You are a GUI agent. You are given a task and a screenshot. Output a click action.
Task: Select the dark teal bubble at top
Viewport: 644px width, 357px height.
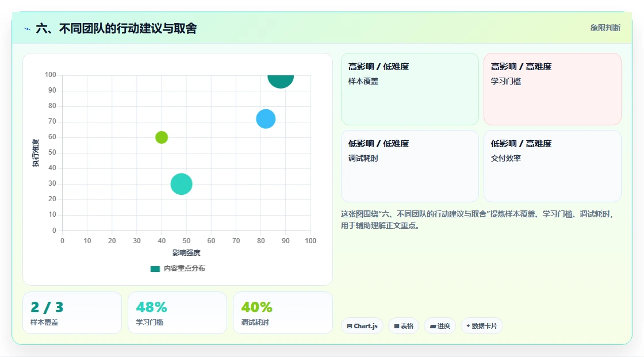pos(281,81)
